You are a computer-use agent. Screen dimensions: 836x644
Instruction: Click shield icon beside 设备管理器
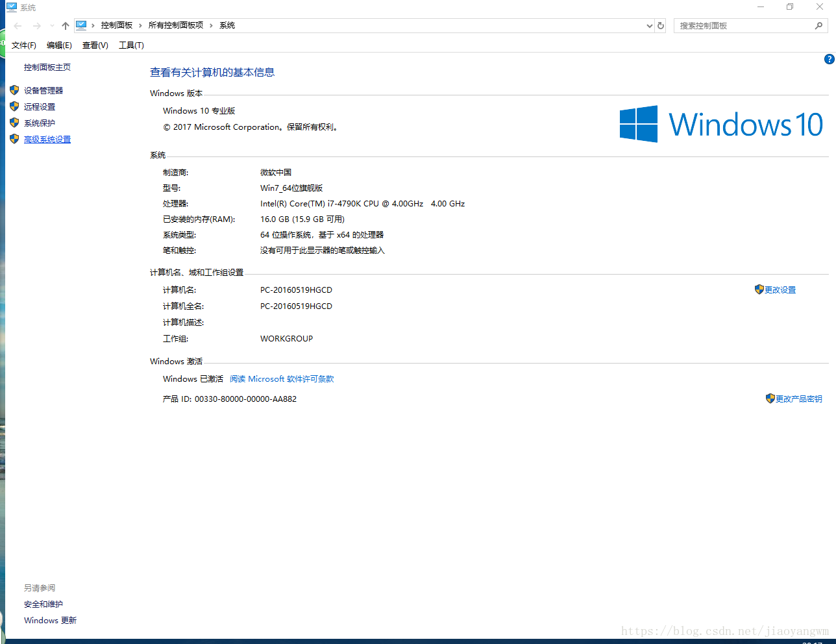pyautogui.click(x=14, y=90)
